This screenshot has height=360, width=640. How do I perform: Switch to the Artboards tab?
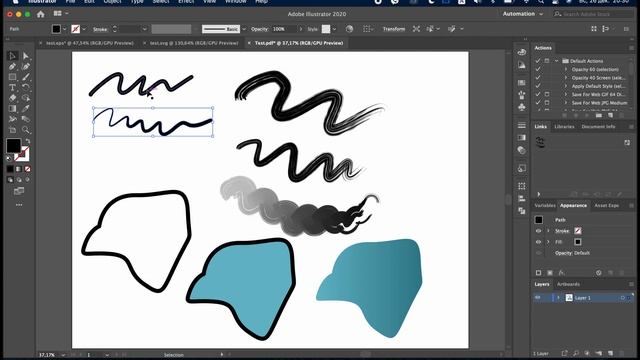coord(568,284)
